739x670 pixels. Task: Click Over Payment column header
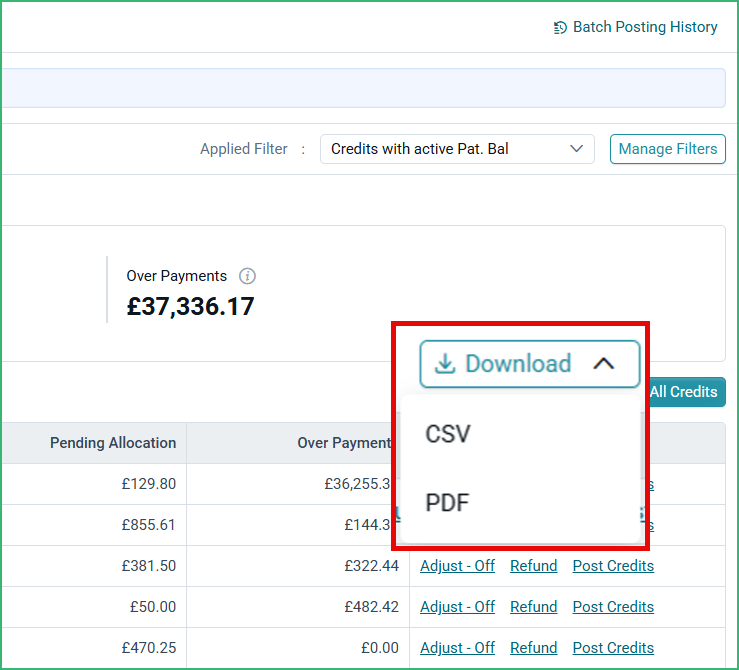point(344,443)
